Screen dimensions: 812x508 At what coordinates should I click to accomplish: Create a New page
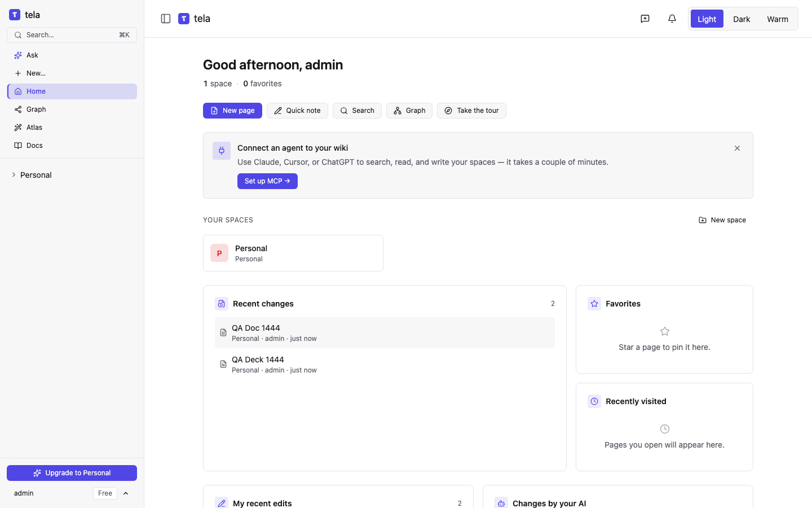point(232,111)
